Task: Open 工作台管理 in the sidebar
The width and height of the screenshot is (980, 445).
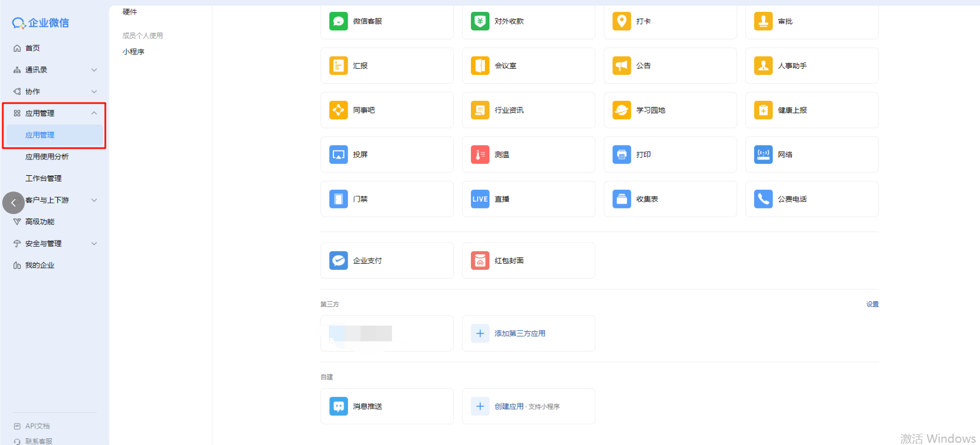Action: coord(43,178)
